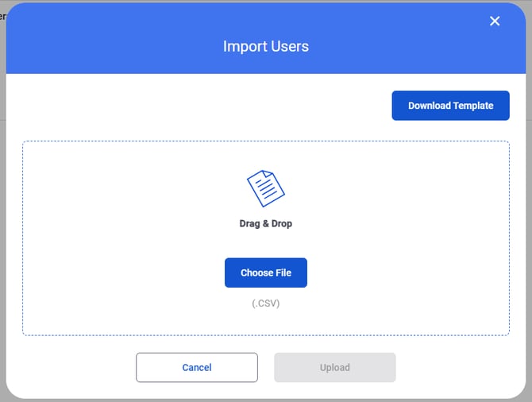The image size is (532, 402).
Task: Cancel the user import
Action: click(197, 367)
